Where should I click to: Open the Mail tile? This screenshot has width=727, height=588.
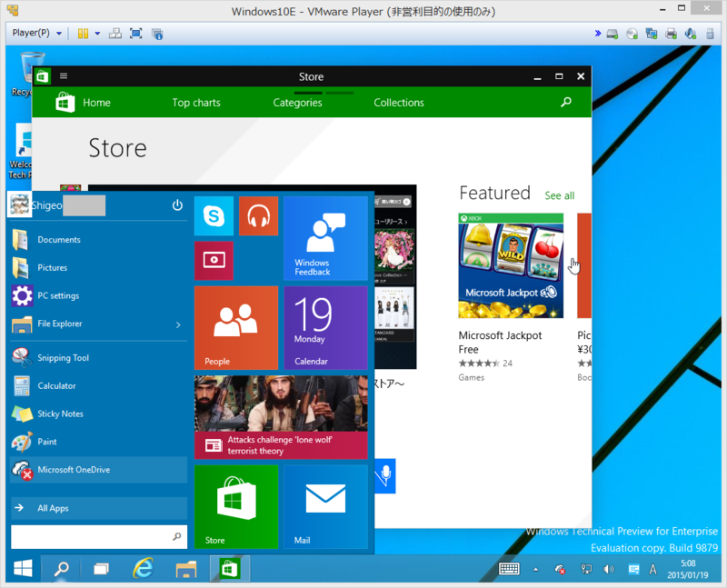[325, 507]
